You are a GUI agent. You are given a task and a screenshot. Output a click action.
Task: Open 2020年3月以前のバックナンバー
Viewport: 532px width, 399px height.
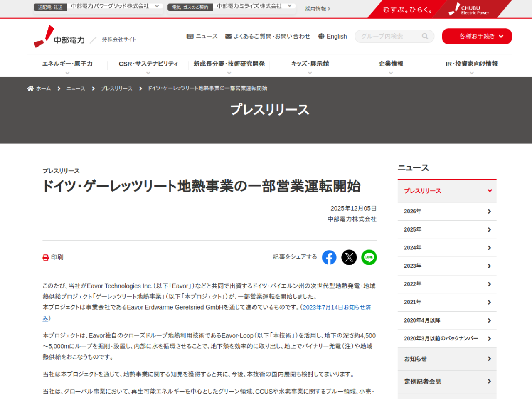click(x=447, y=339)
